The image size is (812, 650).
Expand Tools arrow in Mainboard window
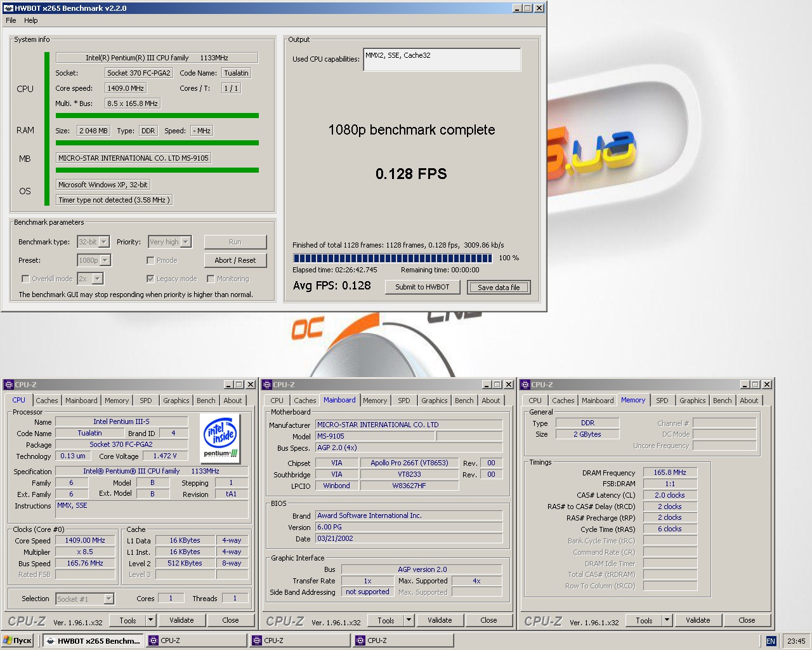(409, 620)
